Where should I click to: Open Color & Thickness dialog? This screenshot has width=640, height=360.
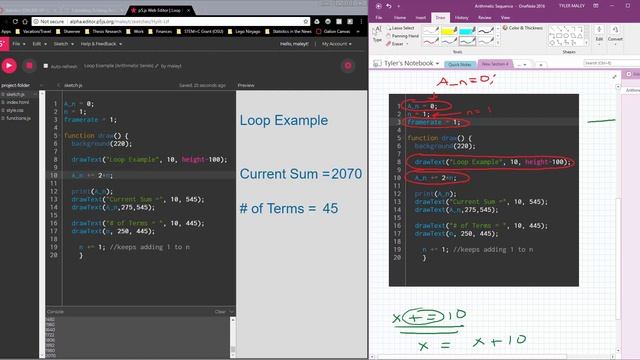pos(523,28)
